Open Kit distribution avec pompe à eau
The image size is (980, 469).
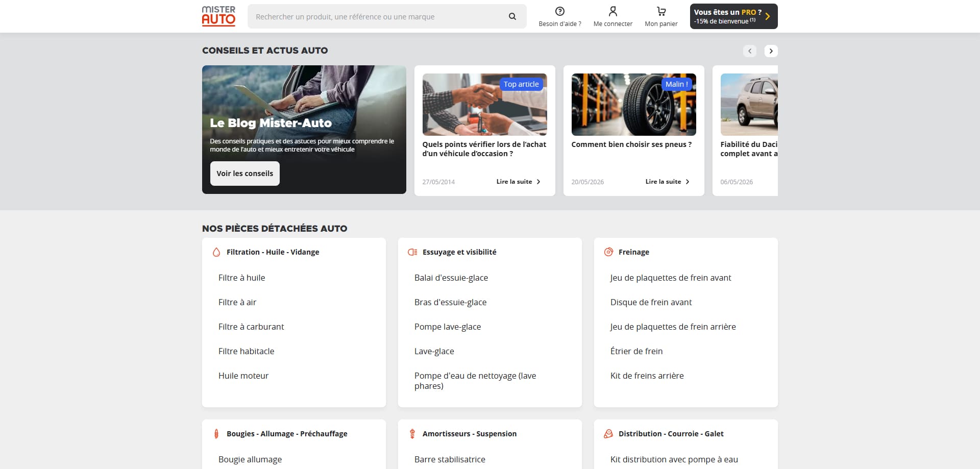(x=674, y=459)
